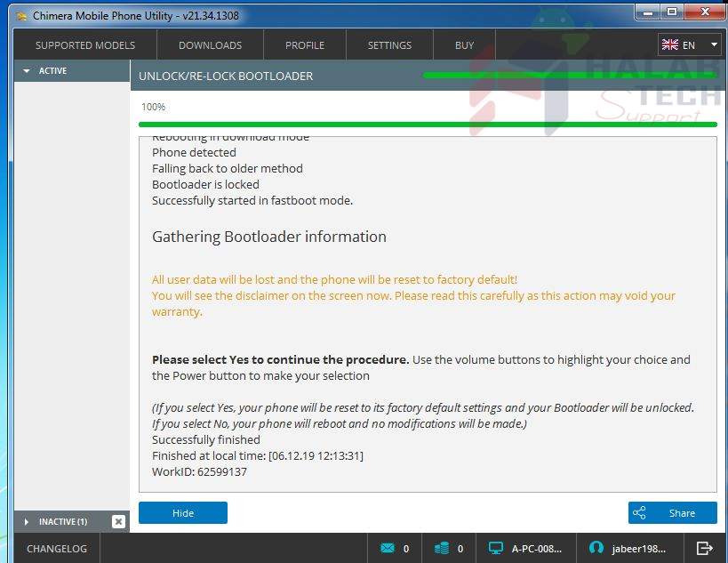Click the 'Successfully finished' line

(206, 440)
